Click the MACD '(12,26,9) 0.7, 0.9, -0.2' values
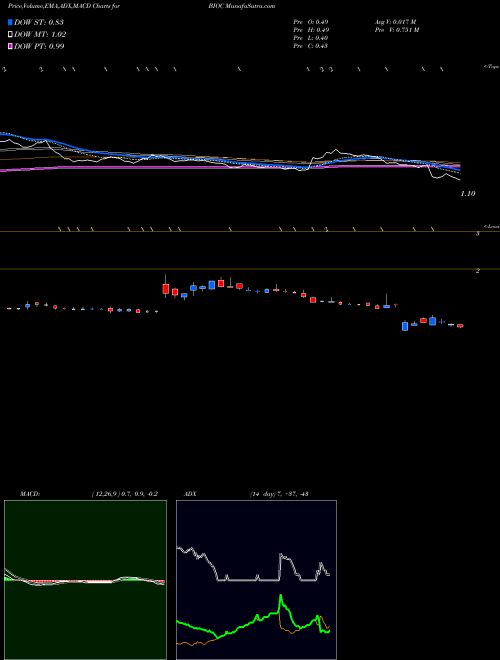 (124, 494)
